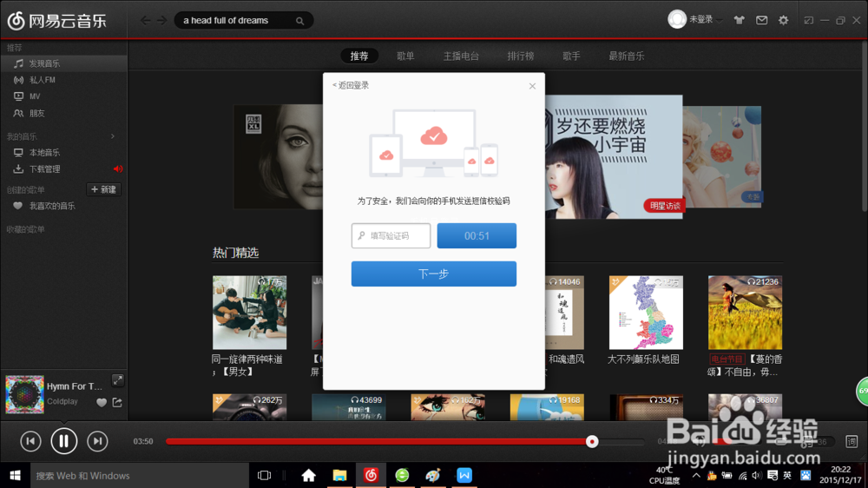Open the 43699 plays playlist cover
This screenshot has height=488, width=868.
pos(349,407)
